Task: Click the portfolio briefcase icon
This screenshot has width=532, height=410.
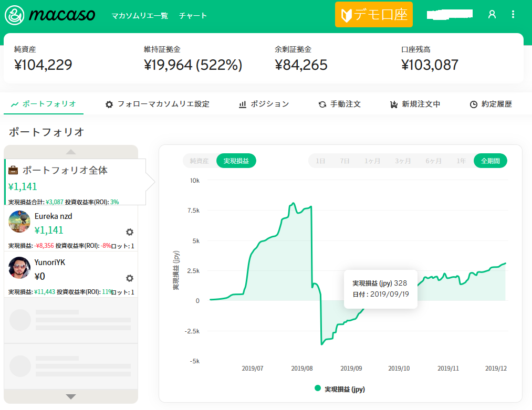Action: (14, 171)
